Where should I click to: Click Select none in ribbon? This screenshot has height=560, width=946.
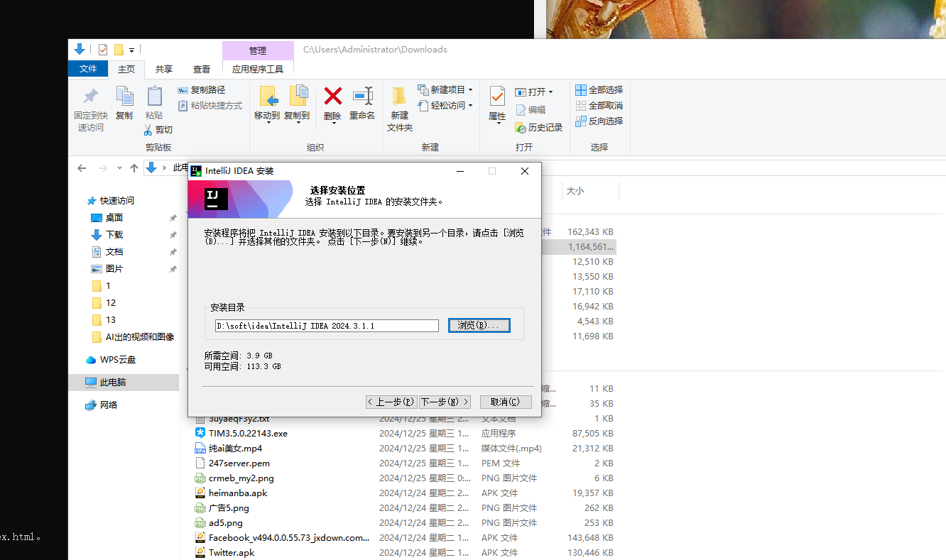[x=599, y=106]
